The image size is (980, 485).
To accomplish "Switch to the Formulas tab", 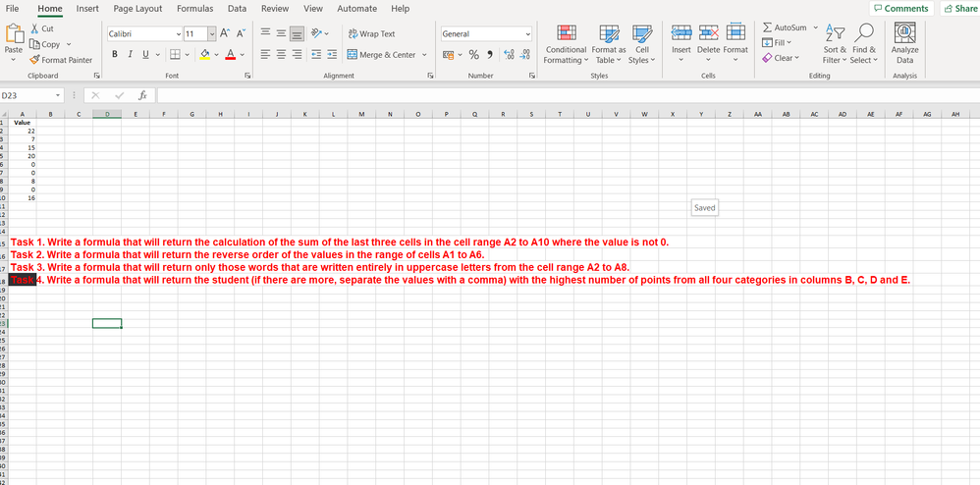I will pos(195,8).
